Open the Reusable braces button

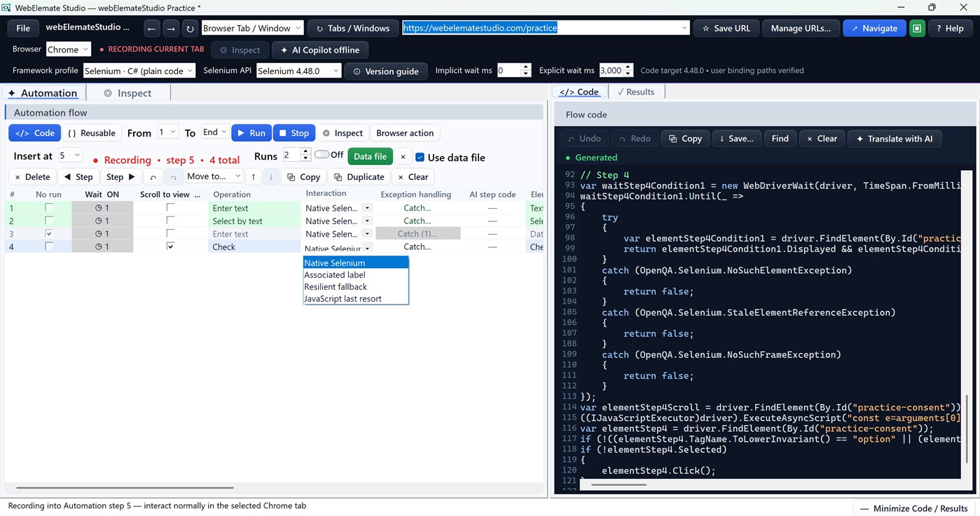(92, 133)
